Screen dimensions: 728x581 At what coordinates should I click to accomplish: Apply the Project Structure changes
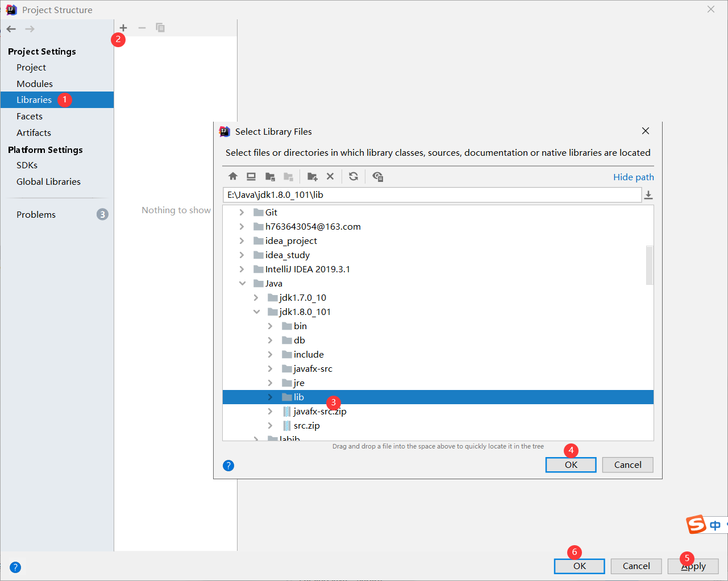[693, 566]
